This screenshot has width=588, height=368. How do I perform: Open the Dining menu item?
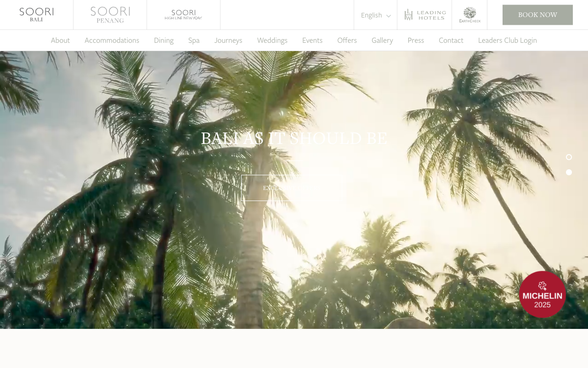(164, 40)
